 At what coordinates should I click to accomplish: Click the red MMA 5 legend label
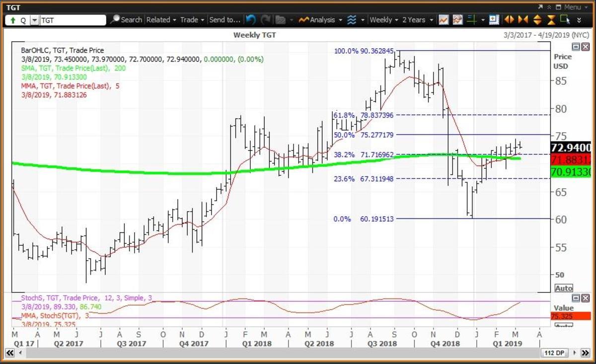70,86
